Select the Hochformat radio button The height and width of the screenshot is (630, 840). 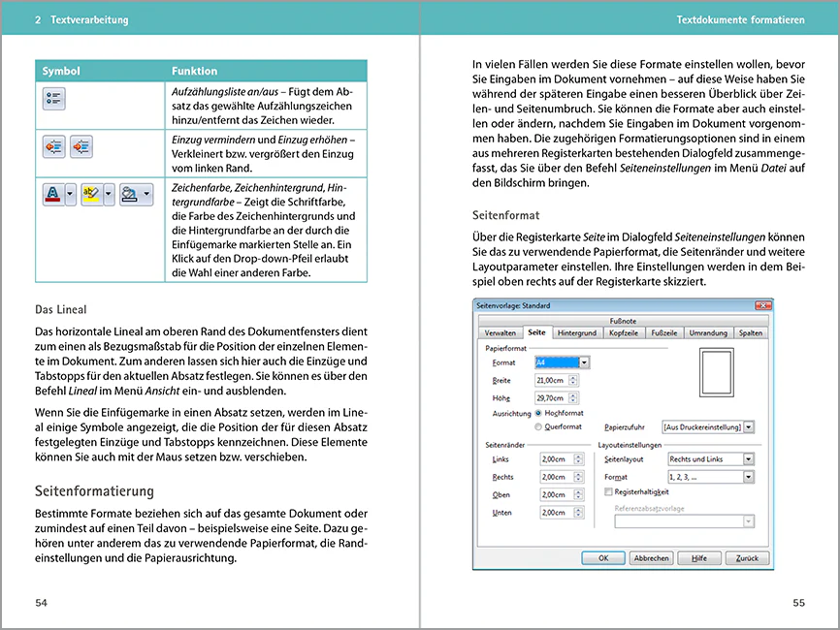point(539,413)
